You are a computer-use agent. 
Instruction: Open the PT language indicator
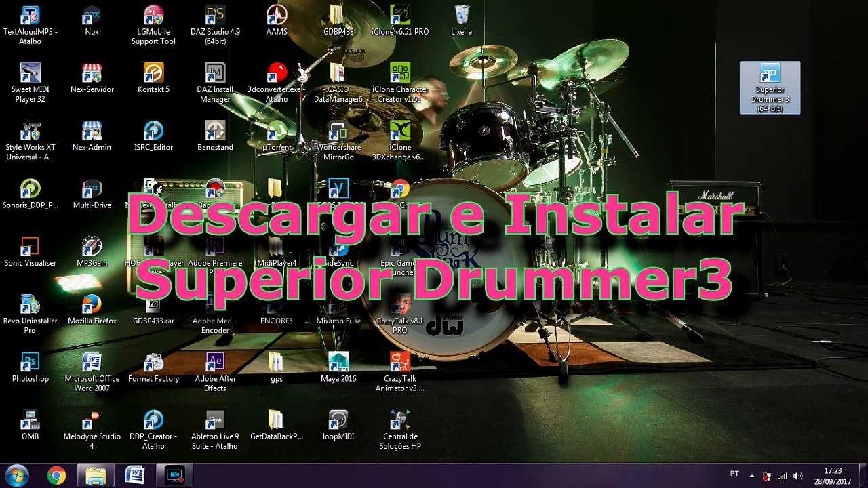coord(734,474)
